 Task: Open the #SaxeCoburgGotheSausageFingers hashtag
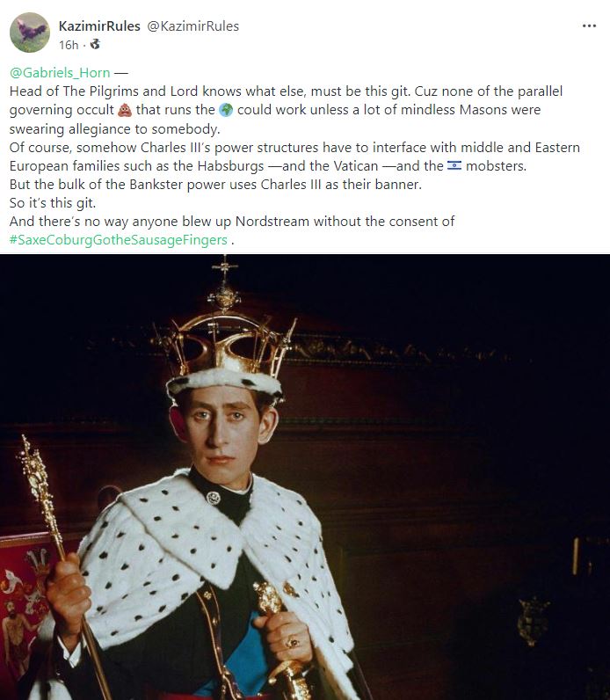click(119, 240)
